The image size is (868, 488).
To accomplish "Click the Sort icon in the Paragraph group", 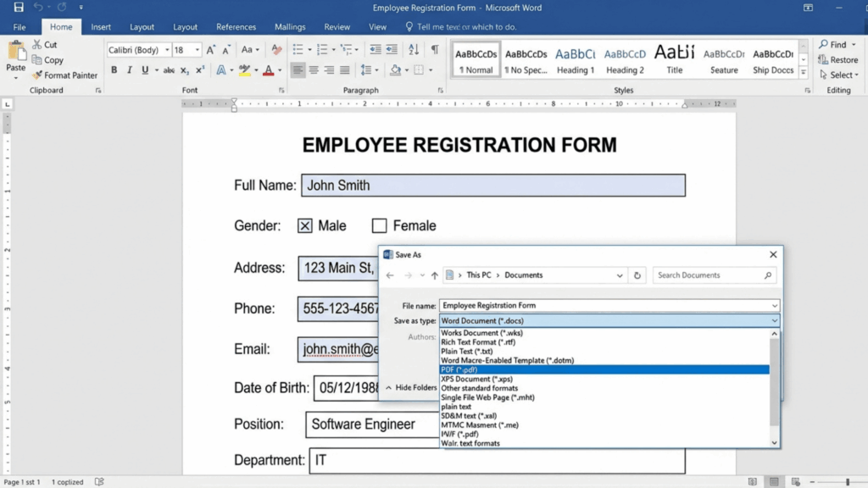I will coord(413,49).
